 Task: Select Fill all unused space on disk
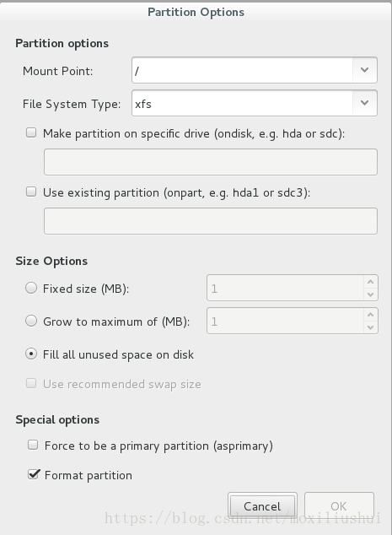click(31, 354)
